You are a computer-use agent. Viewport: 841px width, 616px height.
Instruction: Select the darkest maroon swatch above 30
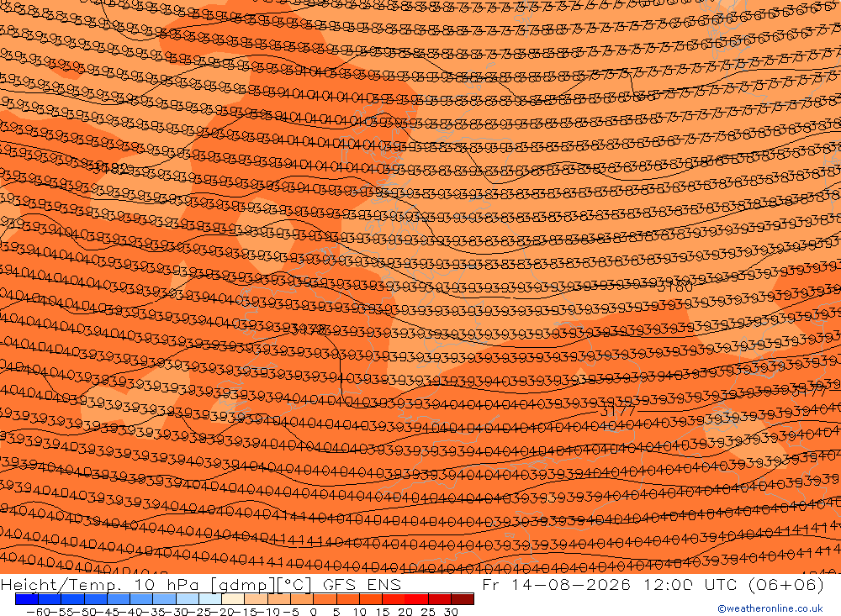tap(463, 599)
